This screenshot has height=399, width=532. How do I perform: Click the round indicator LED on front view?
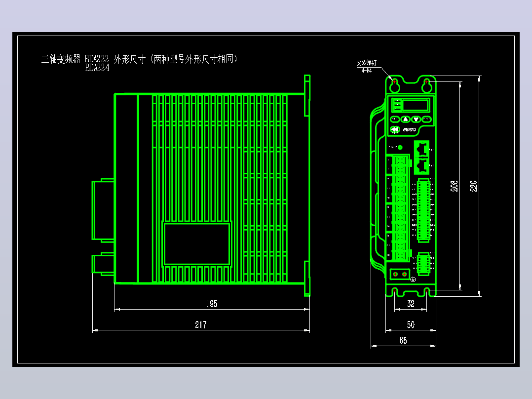pyautogui.click(x=400, y=147)
